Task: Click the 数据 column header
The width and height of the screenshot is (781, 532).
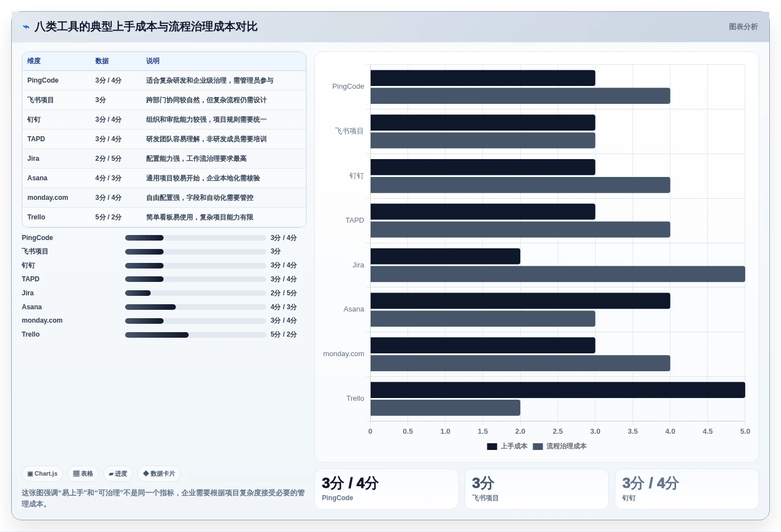Action: point(102,61)
